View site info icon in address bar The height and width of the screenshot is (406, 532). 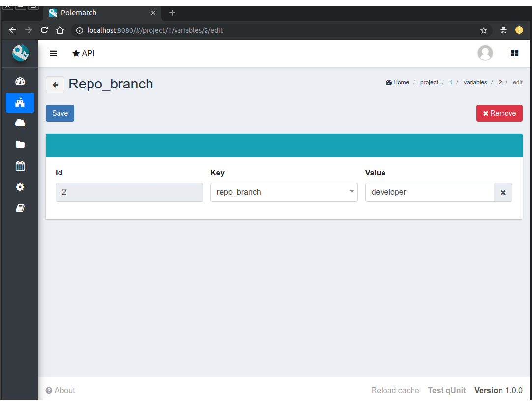click(x=79, y=30)
